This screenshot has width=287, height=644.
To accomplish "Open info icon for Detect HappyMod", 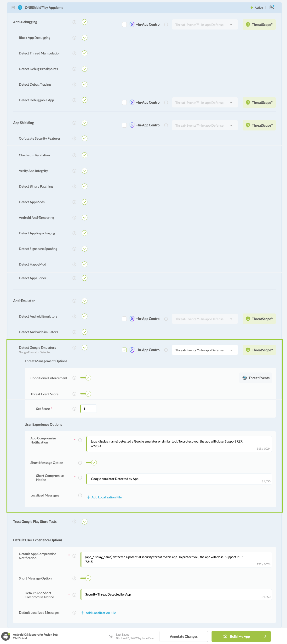I will pos(74,264).
